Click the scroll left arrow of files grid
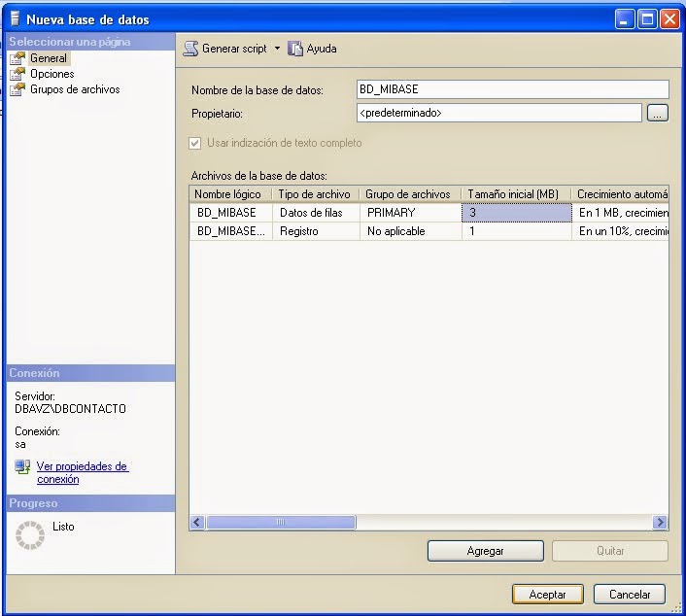Viewport: 686px width, 616px height. 197,522
